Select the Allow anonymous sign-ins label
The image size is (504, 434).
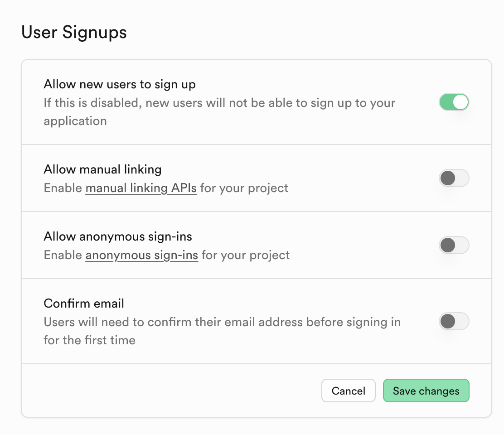[x=118, y=236]
